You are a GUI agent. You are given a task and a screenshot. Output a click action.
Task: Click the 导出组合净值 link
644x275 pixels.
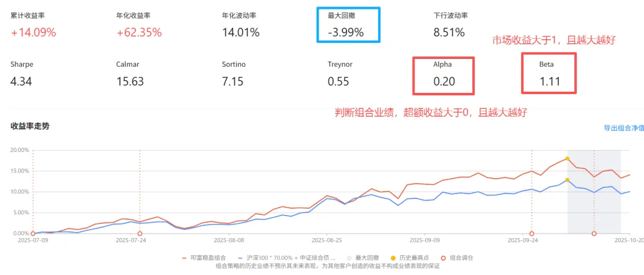click(624, 128)
